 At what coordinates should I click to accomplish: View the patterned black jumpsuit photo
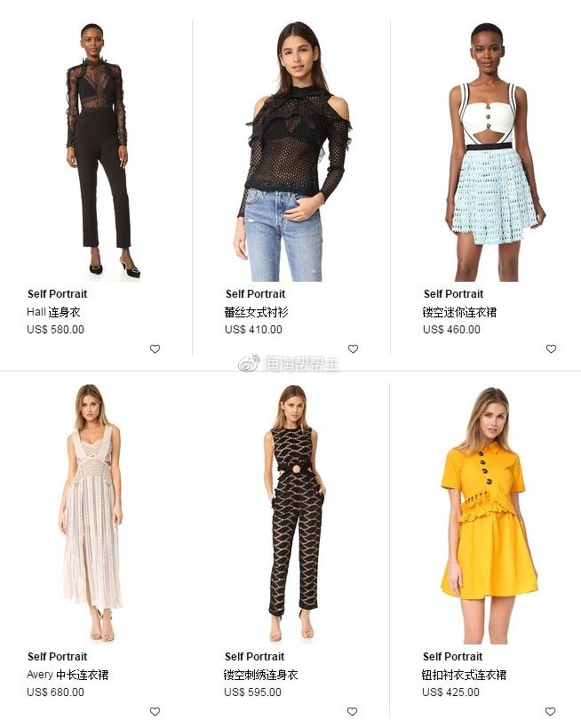[294, 513]
